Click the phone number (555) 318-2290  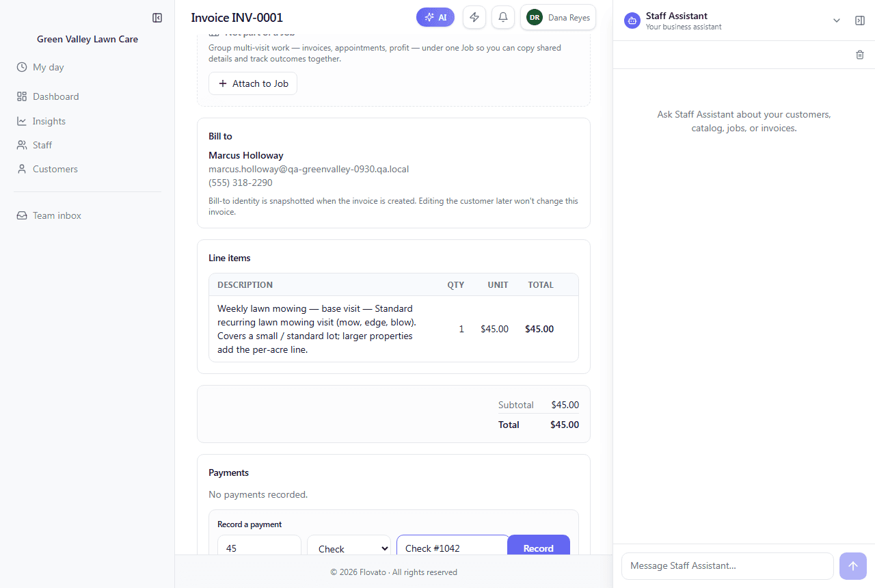tap(241, 183)
